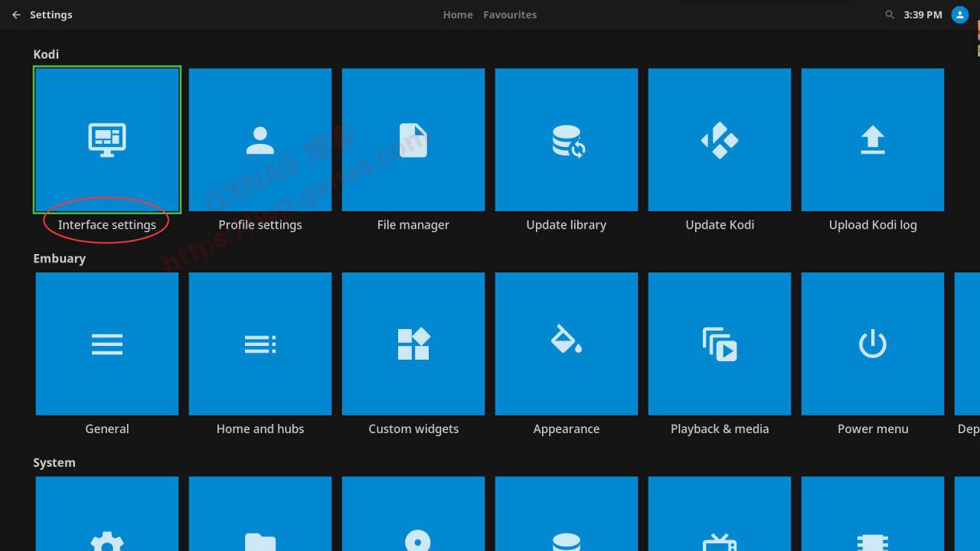Click the System section heading
Viewport: 980px width, 551px height.
pyautogui.click(x=54, y=463)
